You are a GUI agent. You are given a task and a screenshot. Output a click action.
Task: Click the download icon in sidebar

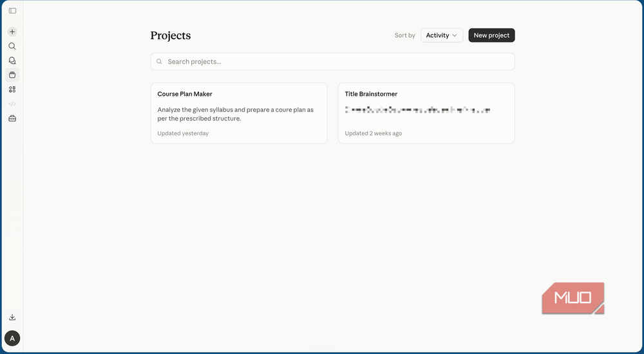pyautogui.click(x=12, y=317)
